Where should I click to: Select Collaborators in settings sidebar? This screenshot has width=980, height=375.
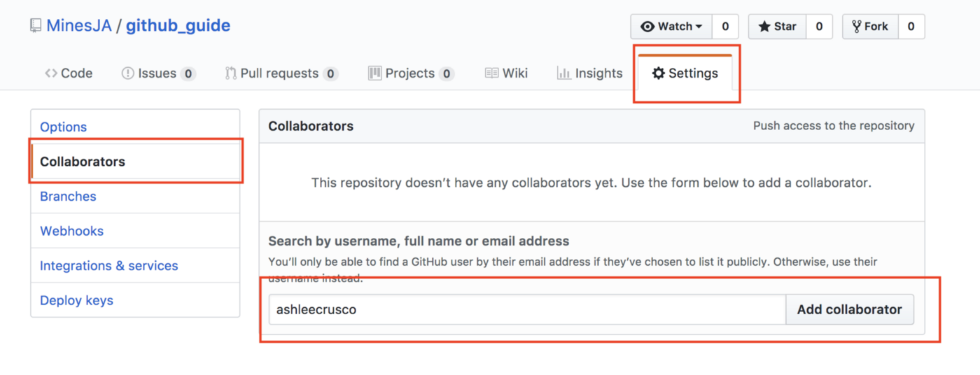point(135,161)
